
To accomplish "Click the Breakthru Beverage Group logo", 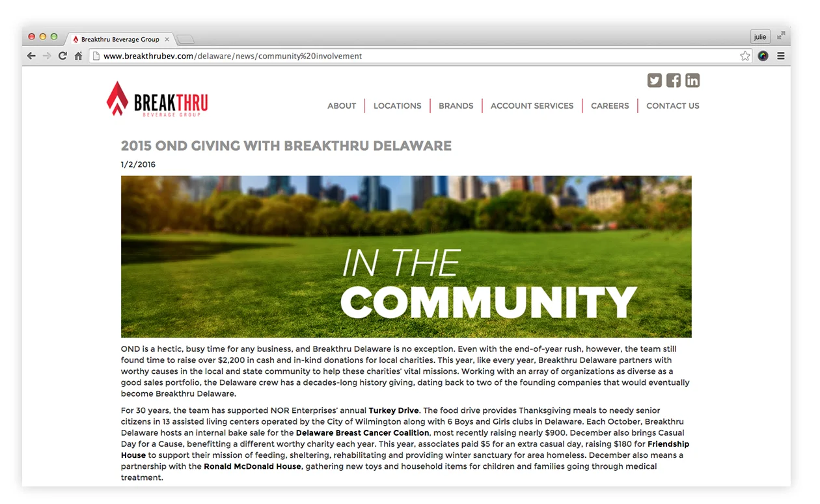I will tap(157, 99).
